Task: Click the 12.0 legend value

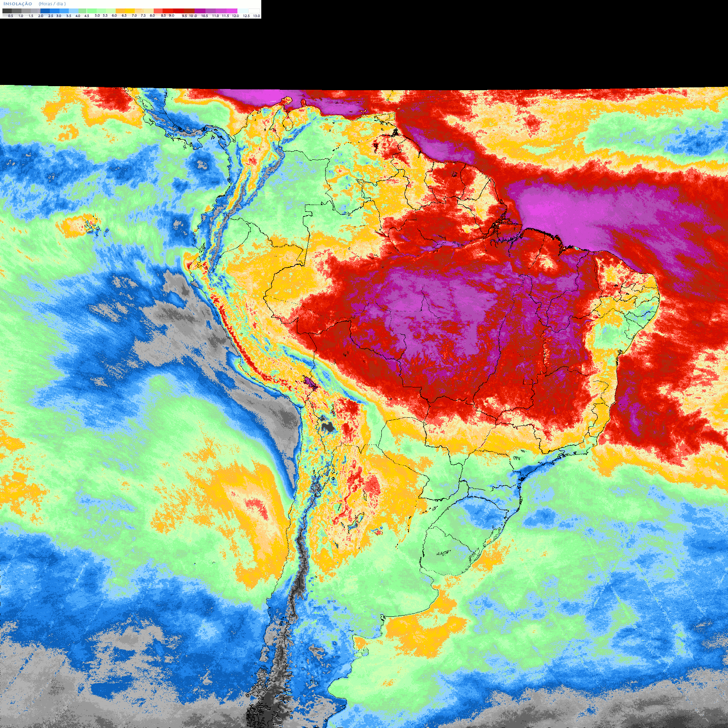Action: pos(235,16)
